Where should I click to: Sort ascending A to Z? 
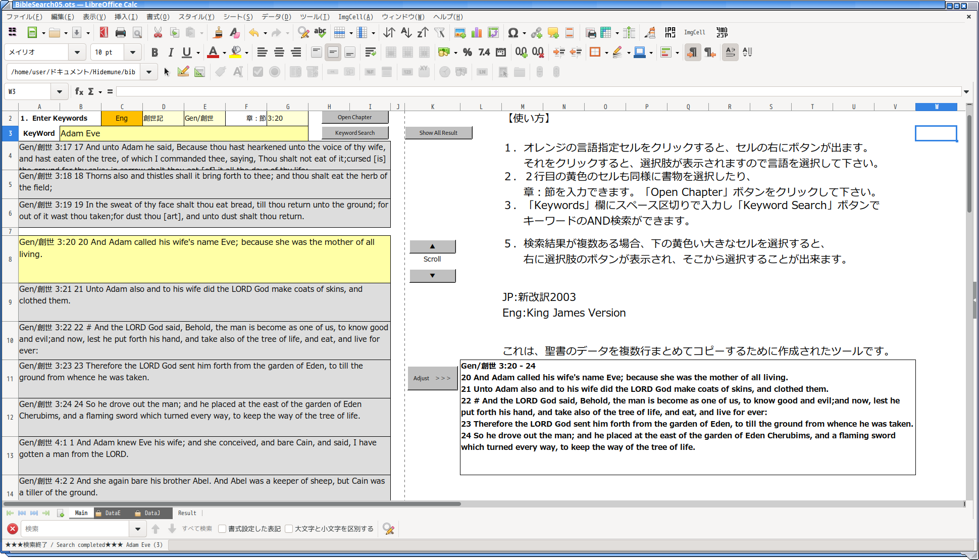click(x=406, y=33)
